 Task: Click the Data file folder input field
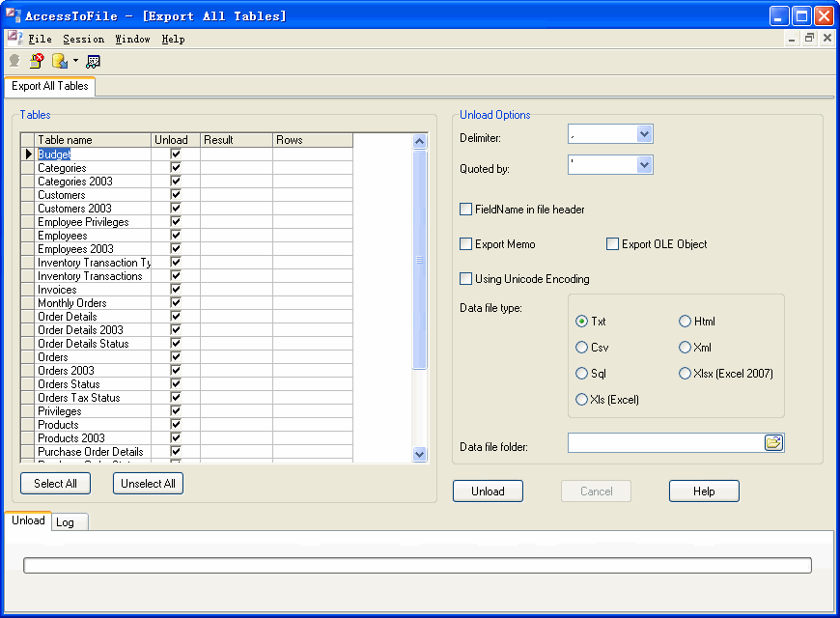666,442
